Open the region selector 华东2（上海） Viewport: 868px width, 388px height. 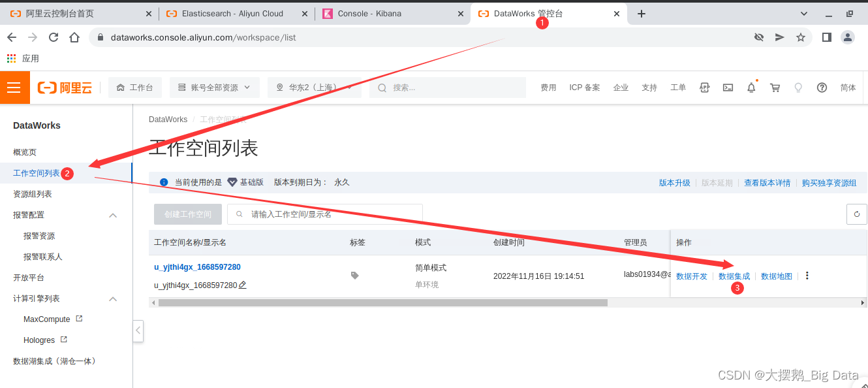[314, 88]
